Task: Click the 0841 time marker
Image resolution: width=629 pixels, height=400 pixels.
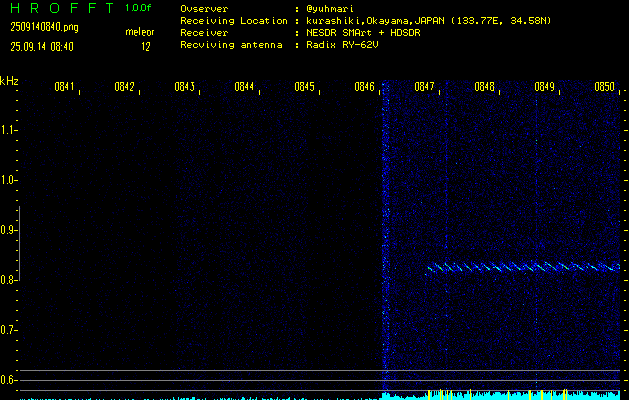Action: click(x=65, y=87)
